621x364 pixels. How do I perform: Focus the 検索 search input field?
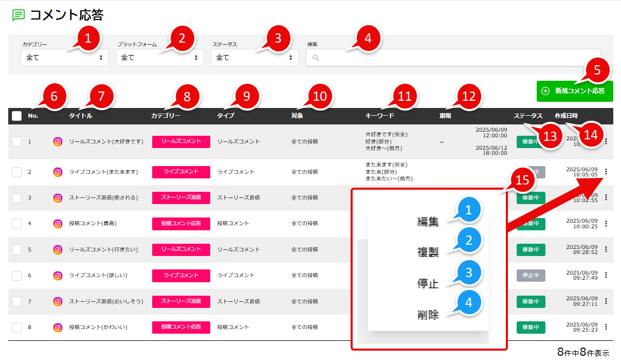coord(452,58)
